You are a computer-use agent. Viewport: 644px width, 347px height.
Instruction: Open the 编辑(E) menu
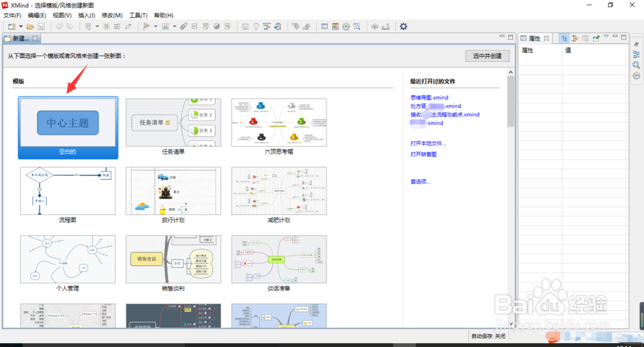click(37, 15)
